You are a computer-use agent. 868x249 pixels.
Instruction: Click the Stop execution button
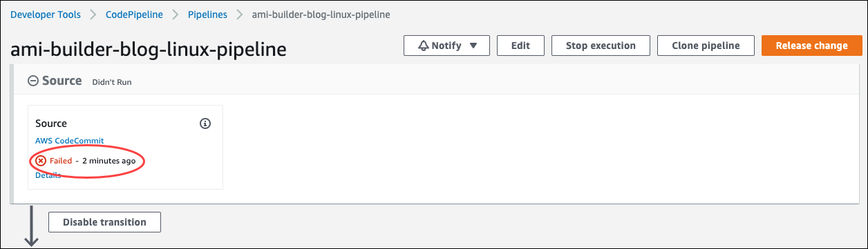601,46
